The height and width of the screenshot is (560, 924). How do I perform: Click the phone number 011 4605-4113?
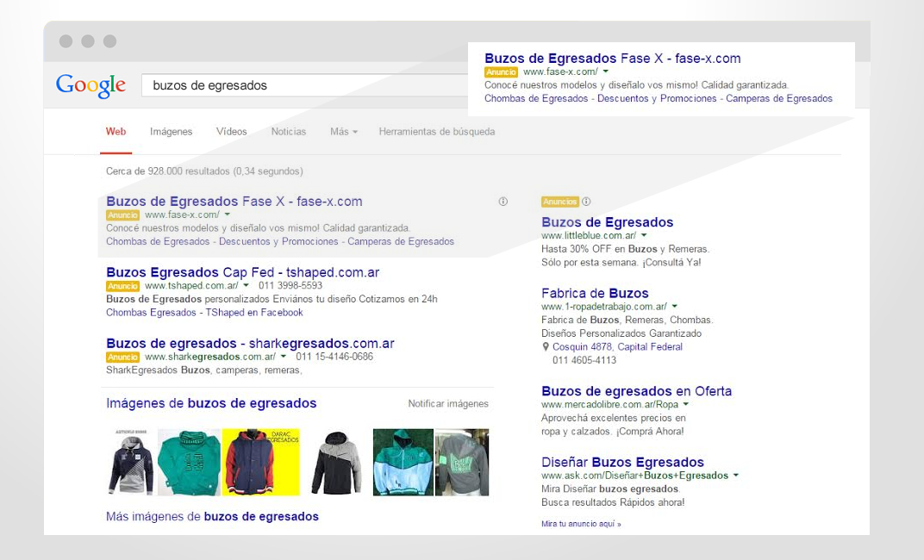click(x=584, y=360)
